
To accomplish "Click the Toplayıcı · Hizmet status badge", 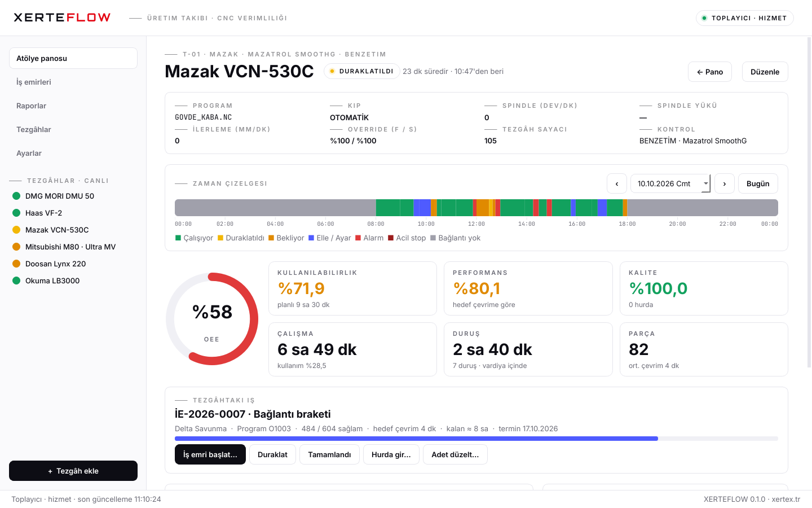I will pyautogui.click(x=745, y=18).
